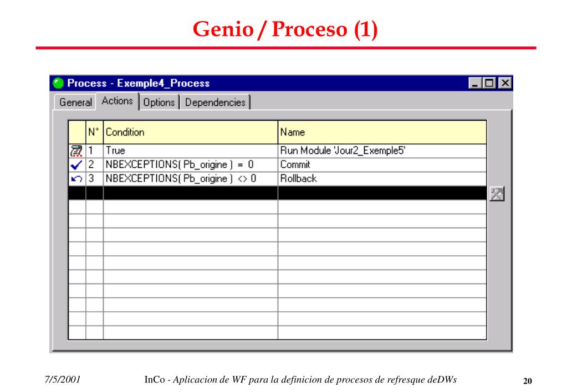567x392 pixels.
Task: Click the Rollback undo-arrow icon in row 3
Action: (76, 179)
